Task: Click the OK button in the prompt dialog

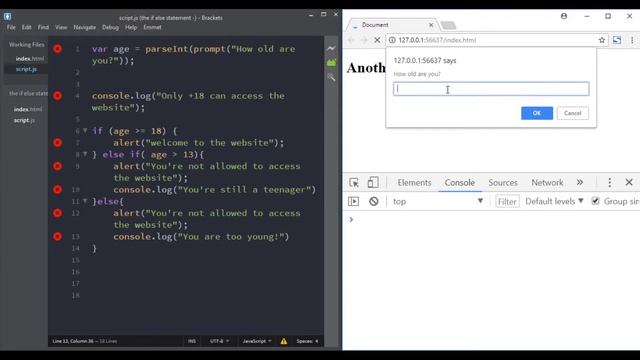Action: tap(537, 113)
